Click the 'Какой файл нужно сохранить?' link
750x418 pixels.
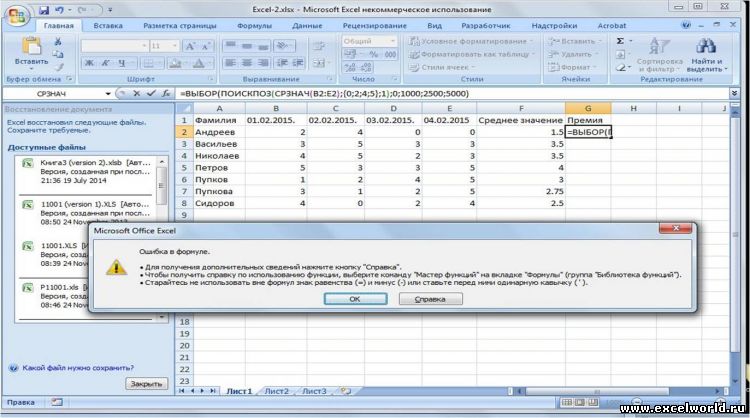[78, 368]
